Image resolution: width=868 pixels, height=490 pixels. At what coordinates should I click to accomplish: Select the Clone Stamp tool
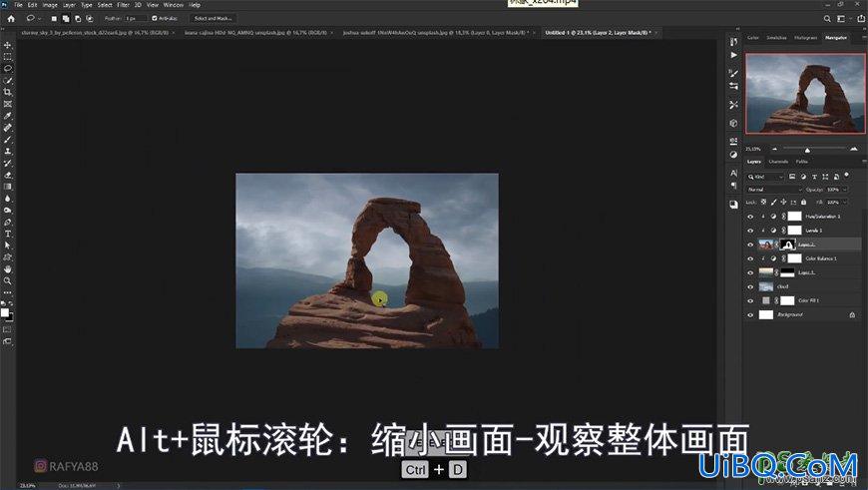[x=8, y=151]
